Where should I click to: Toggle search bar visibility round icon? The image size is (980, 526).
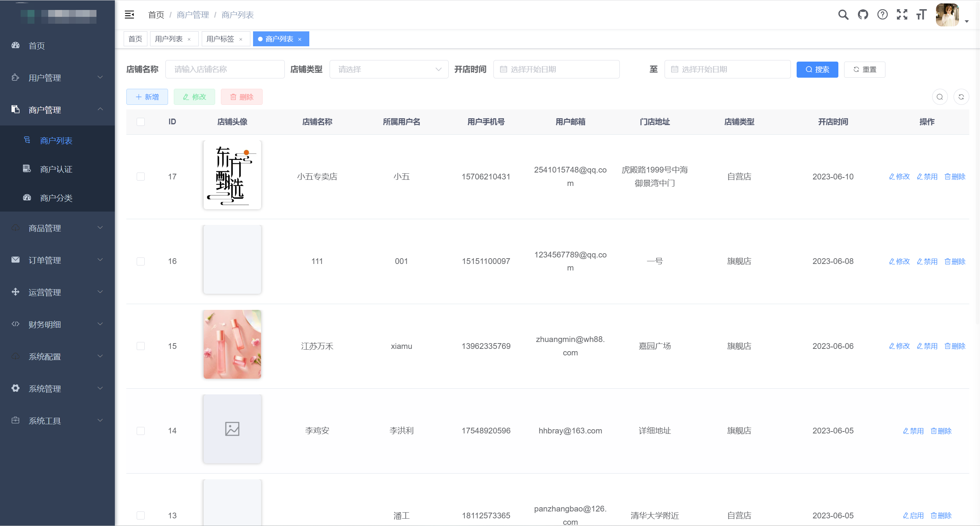[x=940, y=97]
